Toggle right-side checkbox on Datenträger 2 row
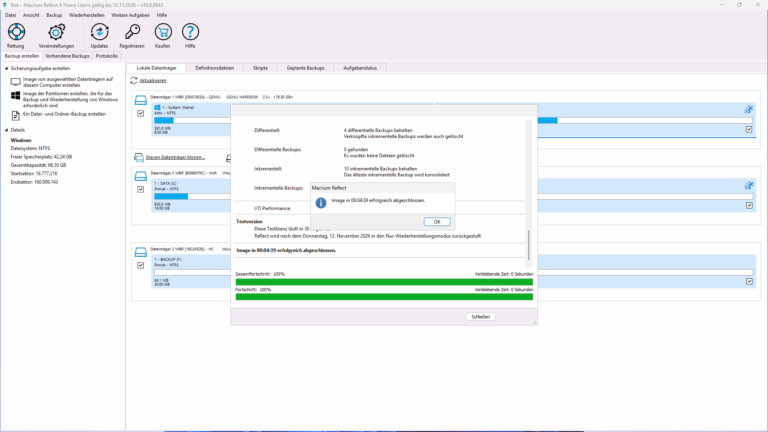The height and width of the screenshot is (432, 768). coord(749,205)
